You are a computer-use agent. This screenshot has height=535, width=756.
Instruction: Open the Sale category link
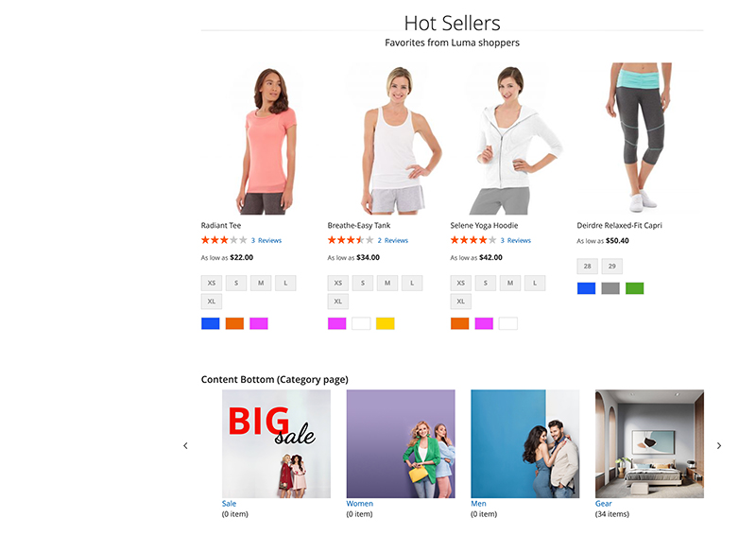229,503
